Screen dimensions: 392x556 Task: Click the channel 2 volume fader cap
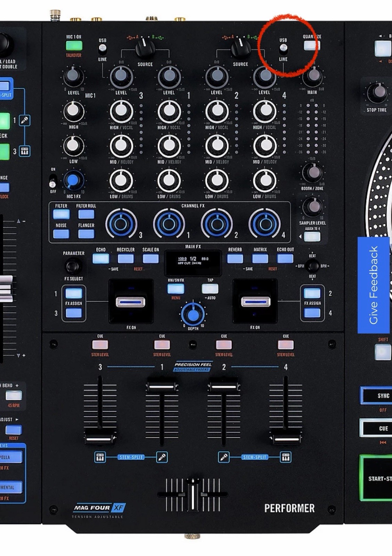(x=223, y=387)
